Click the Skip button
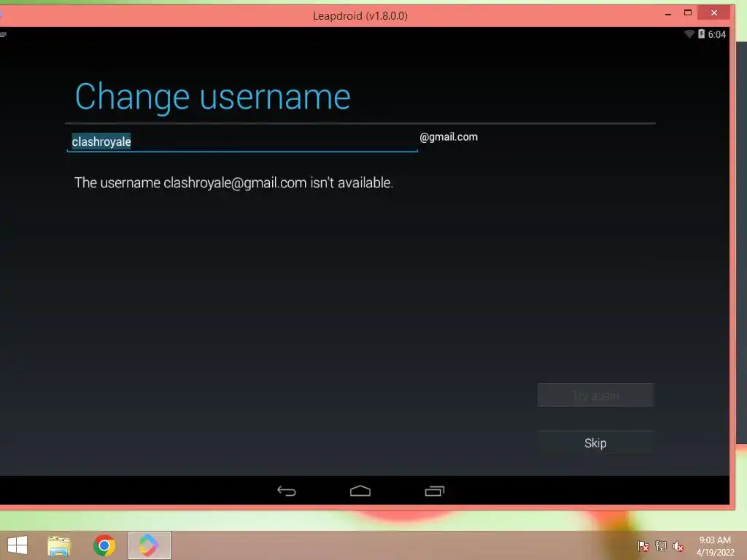Screen dimensions: 747x560 coord(595,443)
